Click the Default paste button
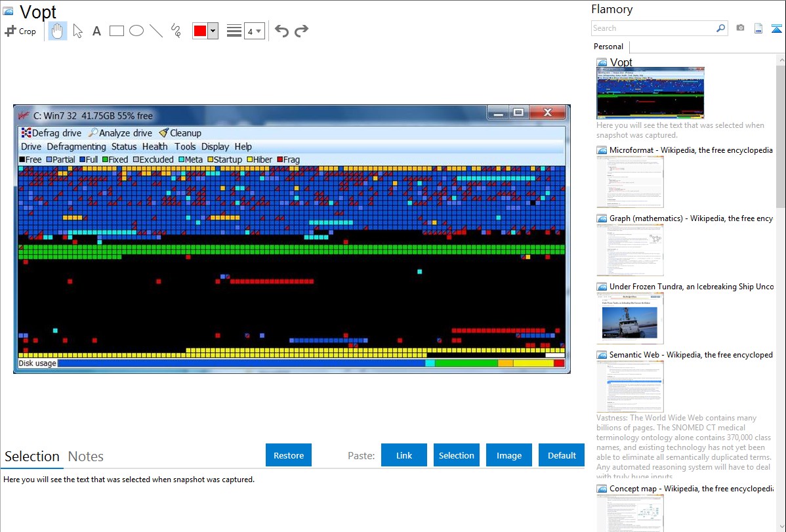The image size is (786, 532). tap(562, 455)
